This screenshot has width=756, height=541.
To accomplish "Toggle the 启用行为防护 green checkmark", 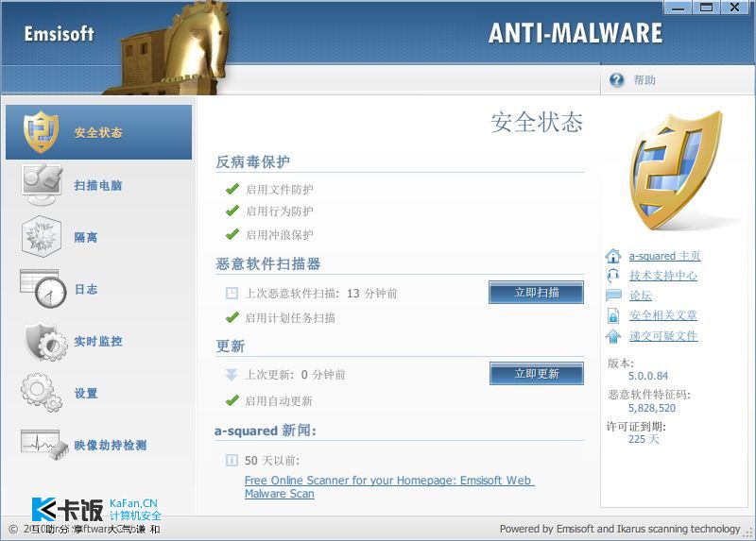I will 232,211.
